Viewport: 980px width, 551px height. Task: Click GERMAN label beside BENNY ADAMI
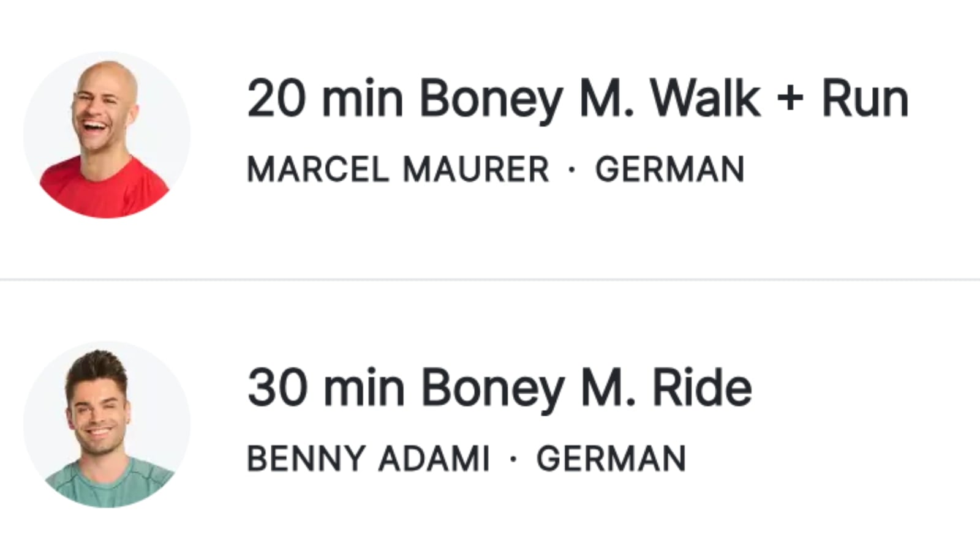[x=611, y=459]
